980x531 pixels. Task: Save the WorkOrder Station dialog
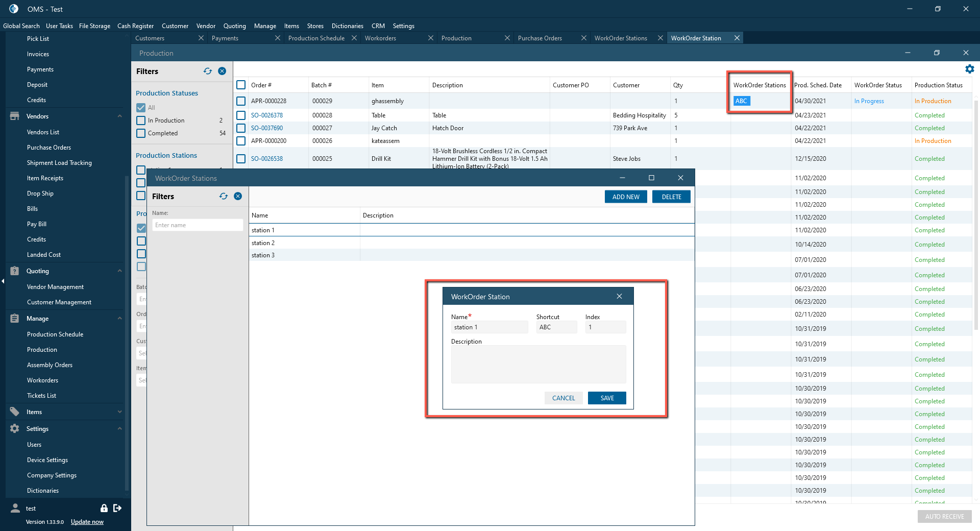607,398
